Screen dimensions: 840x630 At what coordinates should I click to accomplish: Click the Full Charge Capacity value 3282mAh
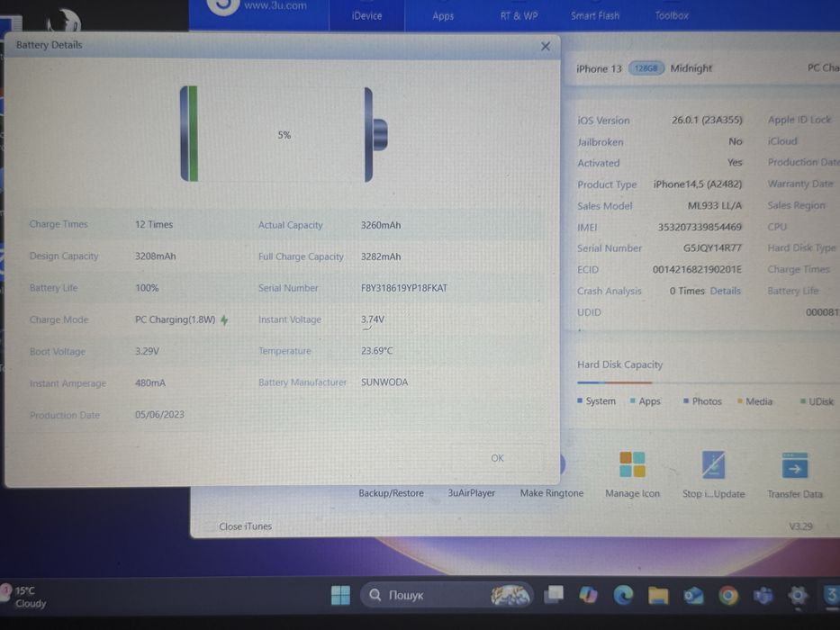point(381,256)
